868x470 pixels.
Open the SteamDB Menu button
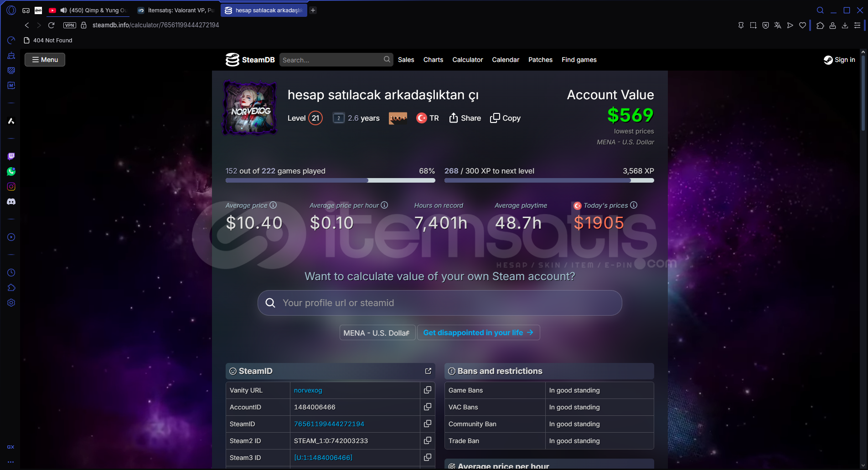point(45,60)
